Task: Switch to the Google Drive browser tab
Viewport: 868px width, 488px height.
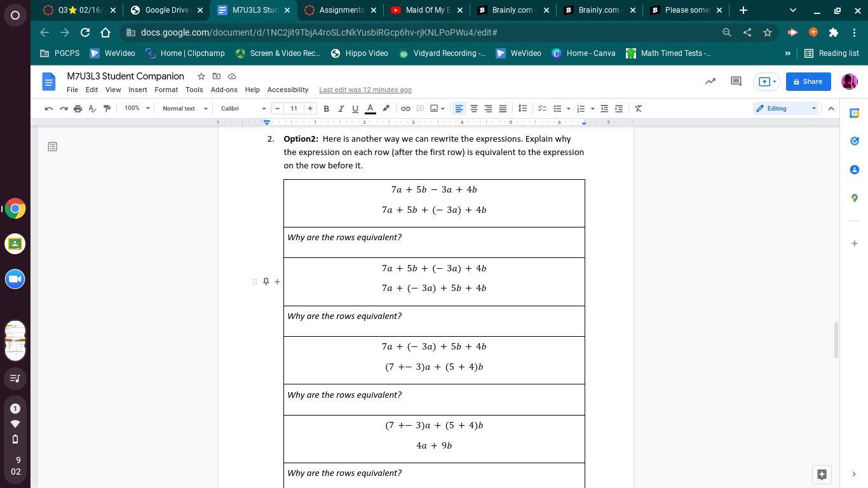Action: (x=168, y=10)
